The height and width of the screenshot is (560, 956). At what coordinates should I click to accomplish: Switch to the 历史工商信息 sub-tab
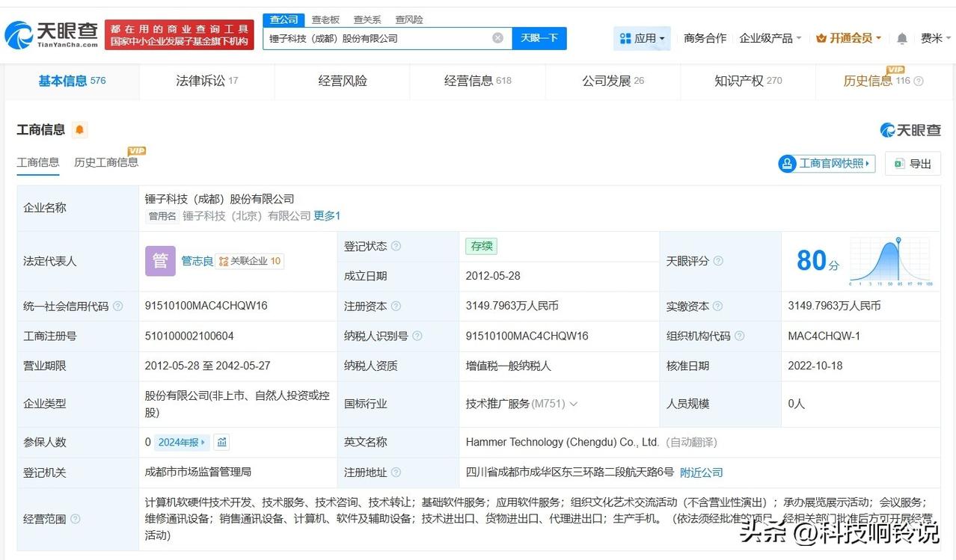[x=105, y=162]
